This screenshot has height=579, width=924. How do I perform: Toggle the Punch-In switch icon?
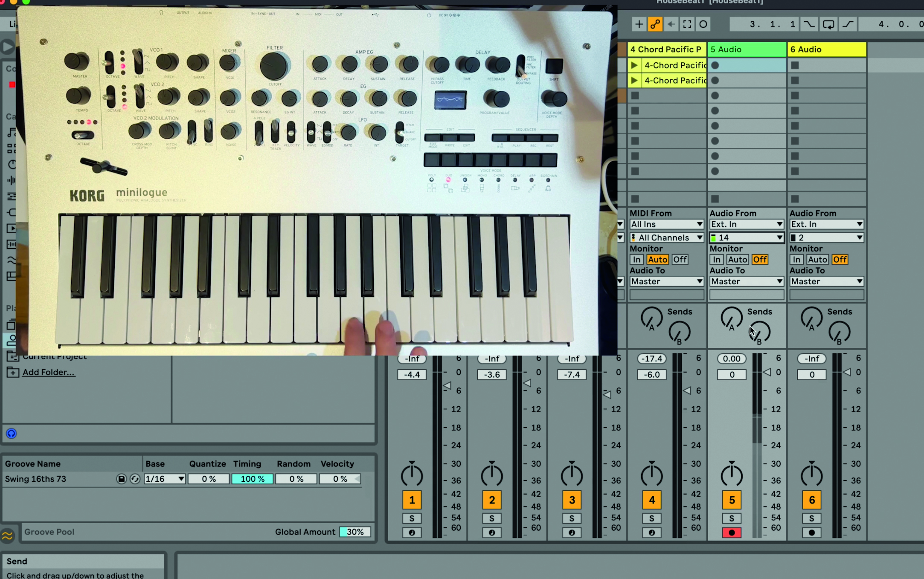(x=809, y=24)
